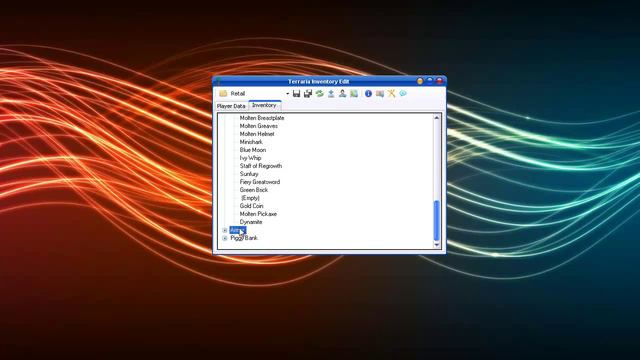
Task: Minimize the Terraria Inventory Edit window
Action: pos(420,81)
